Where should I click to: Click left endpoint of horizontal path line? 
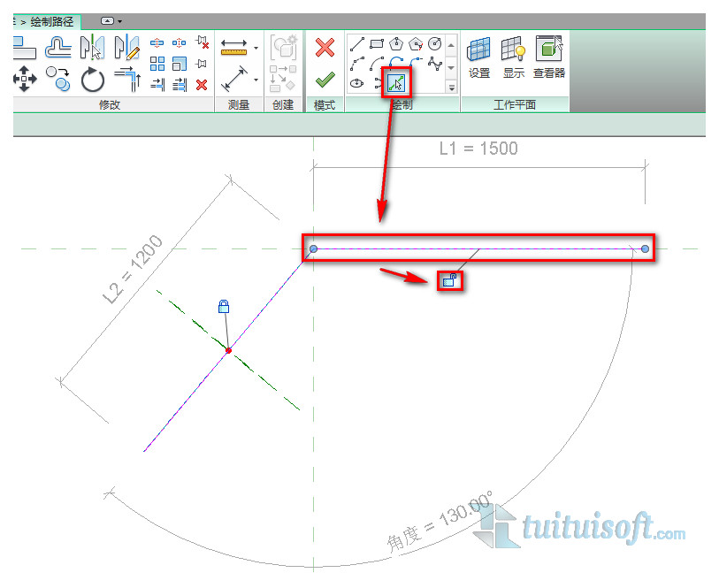313,248
